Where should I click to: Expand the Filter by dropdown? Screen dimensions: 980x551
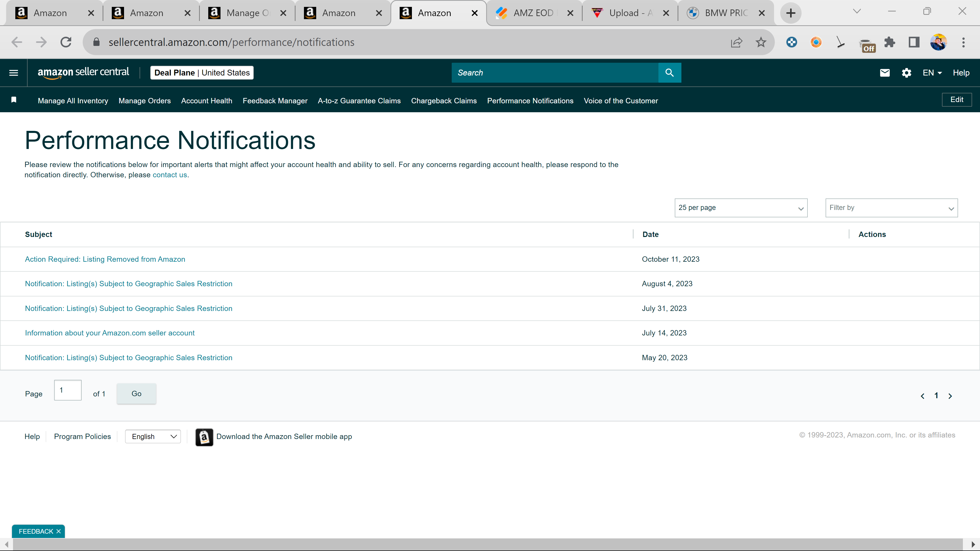891,208
